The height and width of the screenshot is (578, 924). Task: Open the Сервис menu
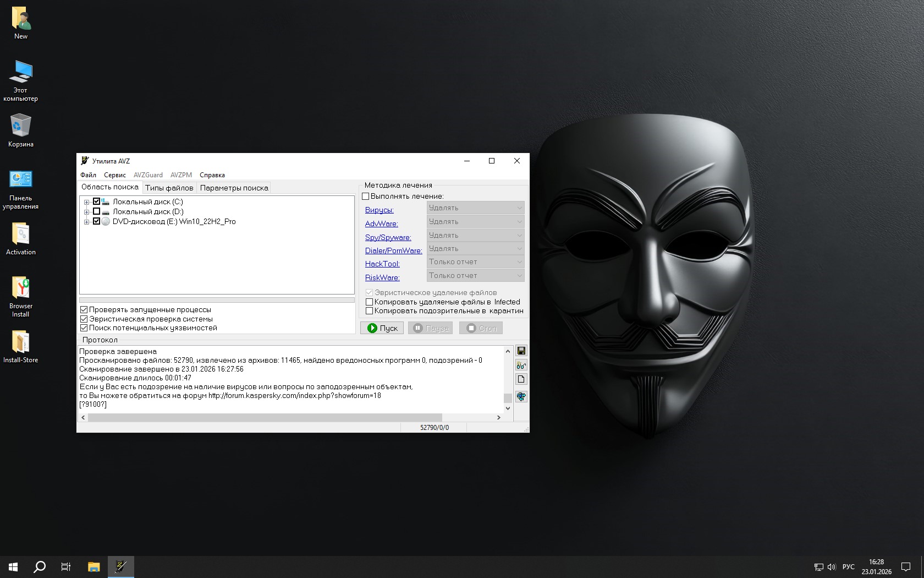(x=114, y=175)
